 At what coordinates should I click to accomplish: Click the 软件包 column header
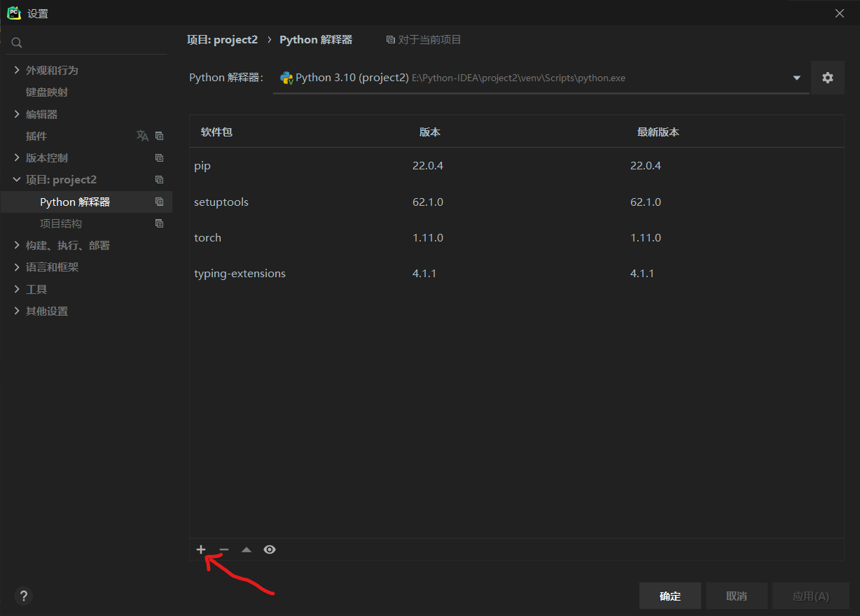216,132
